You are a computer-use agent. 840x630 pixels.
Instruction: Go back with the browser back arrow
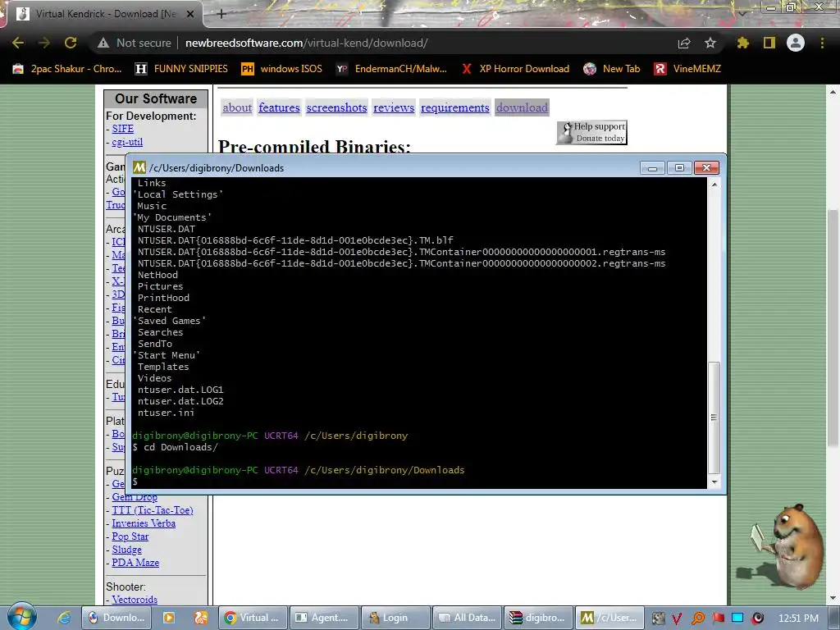(18, 43)
